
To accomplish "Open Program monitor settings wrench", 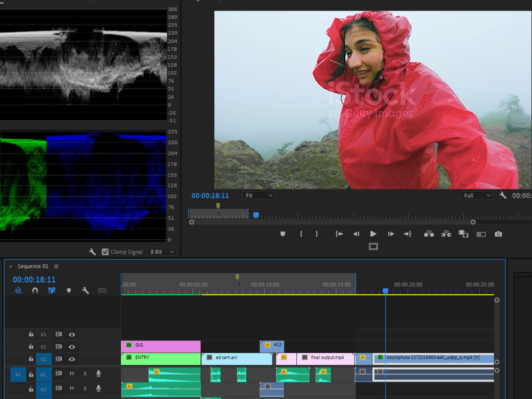I will coord(503,195).
